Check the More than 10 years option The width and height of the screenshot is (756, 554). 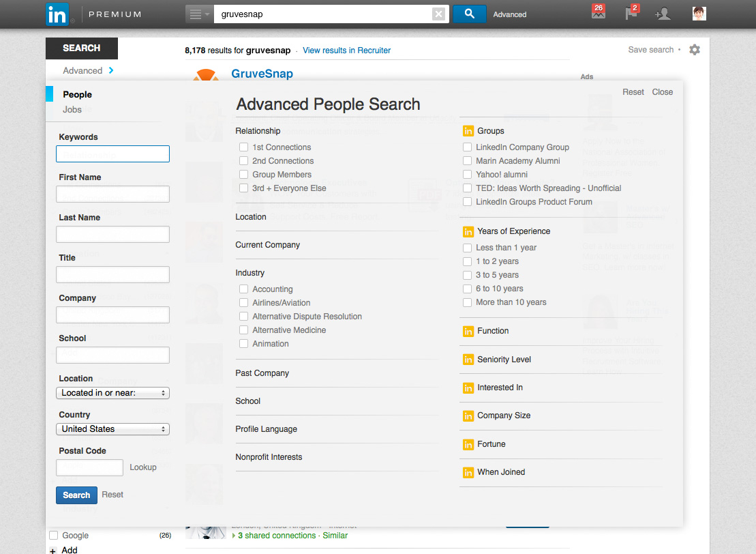click(x=467, y=302)
